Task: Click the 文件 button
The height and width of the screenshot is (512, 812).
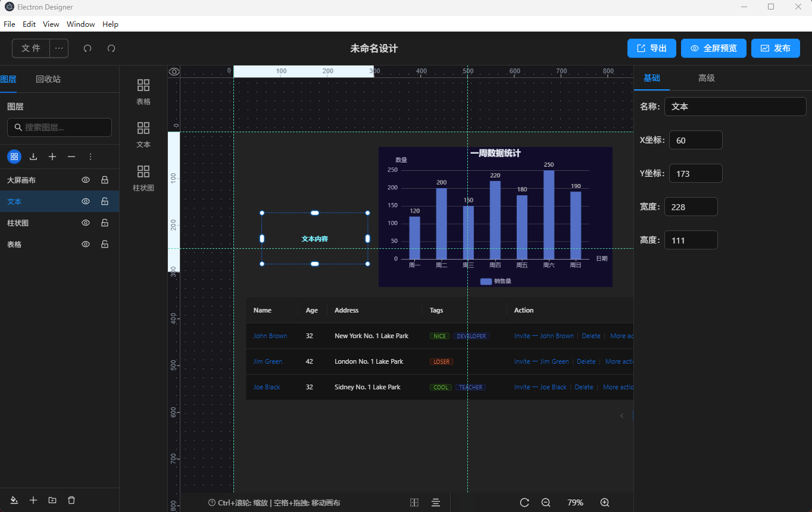Action: (x=31, y=48)
